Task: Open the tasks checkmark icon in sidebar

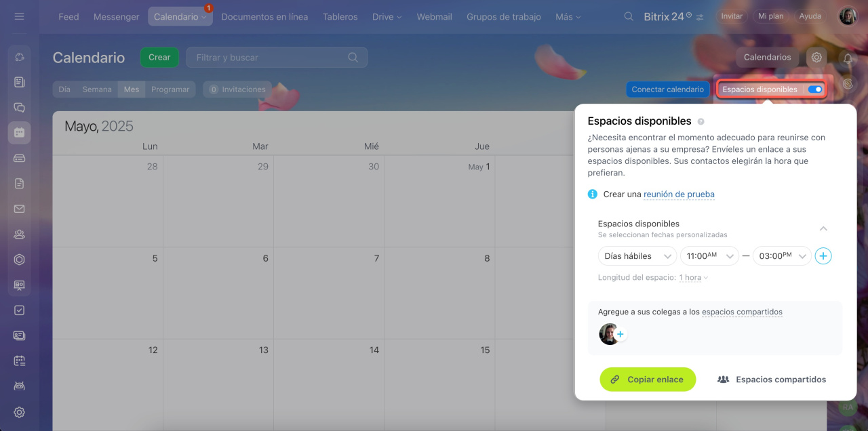Action: [19, 310]
